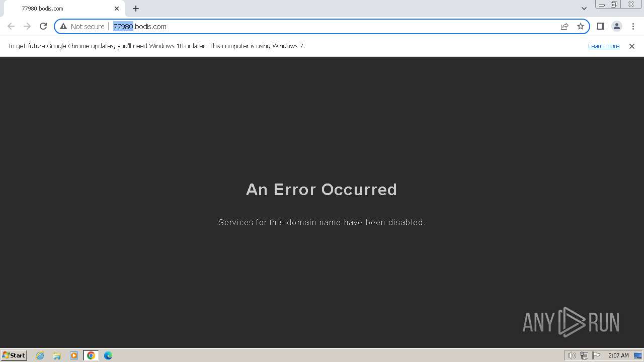This screenshot has width=644, height=362.
Task: Launch Internet Explorer from the taskbar
Action: pos(40,355)
